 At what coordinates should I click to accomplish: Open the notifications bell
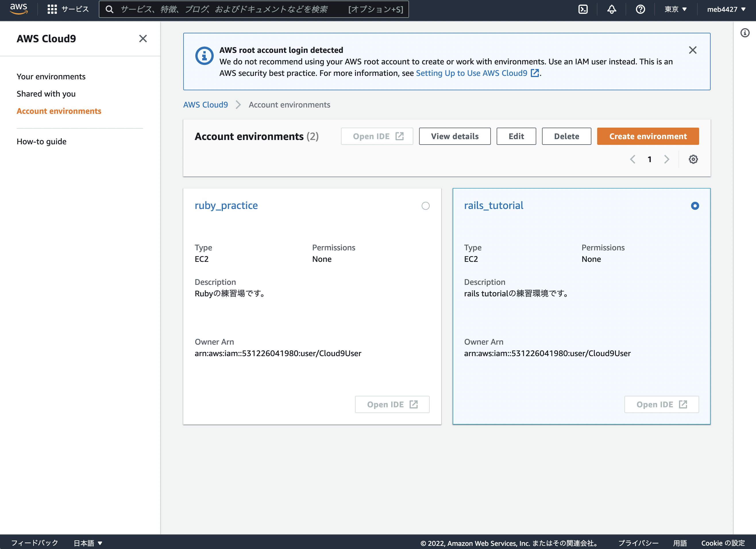click(x=611, y=9)
